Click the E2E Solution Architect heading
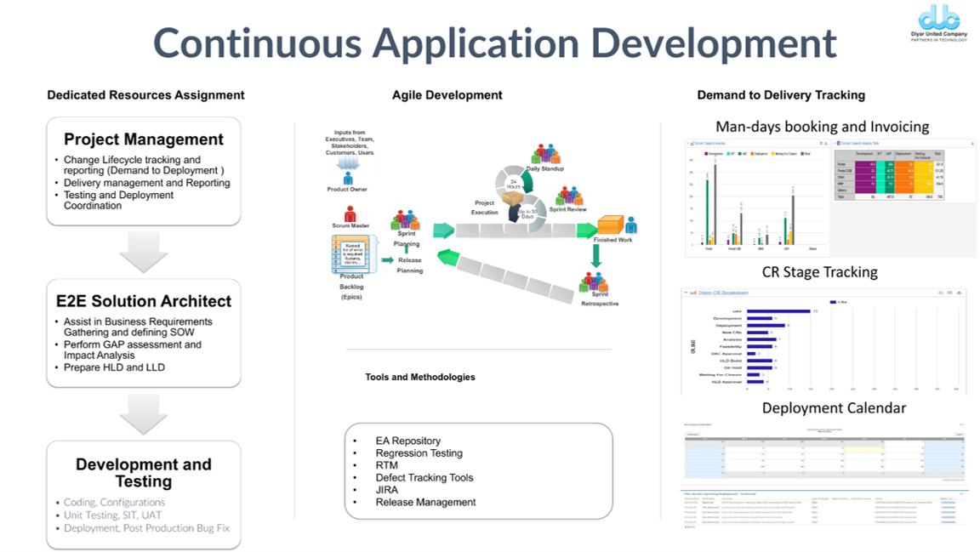 [144, 301]
